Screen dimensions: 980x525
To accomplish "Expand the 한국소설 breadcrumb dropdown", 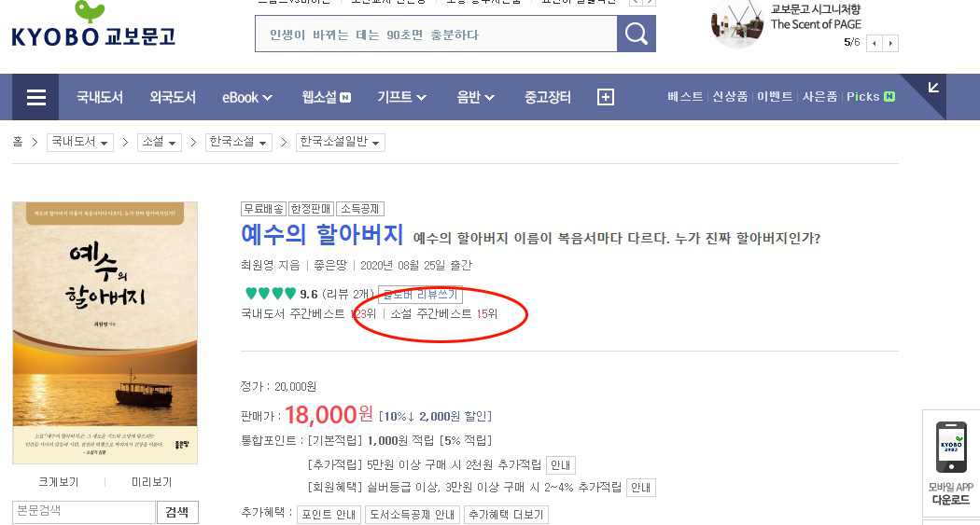I will click(x=238, y=143).
